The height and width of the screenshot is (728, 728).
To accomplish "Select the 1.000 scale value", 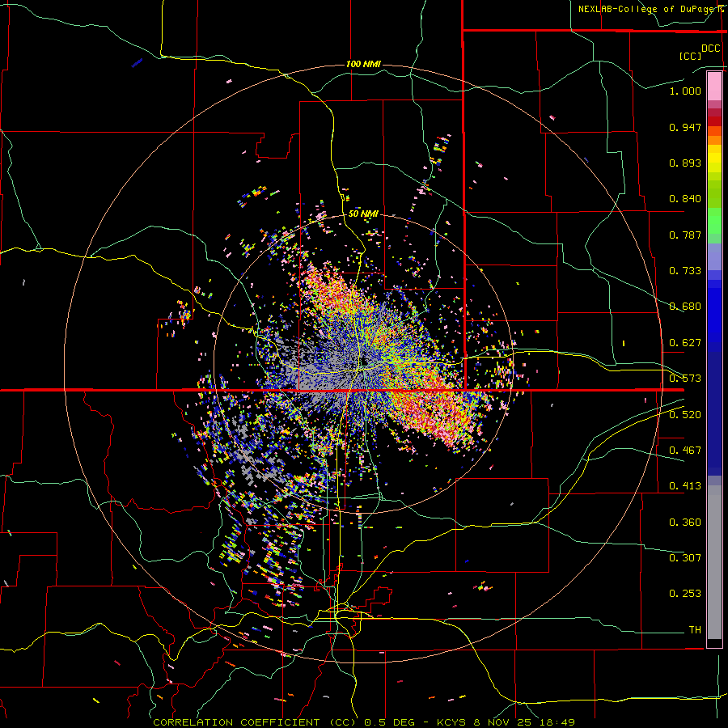I will [685, 91].
